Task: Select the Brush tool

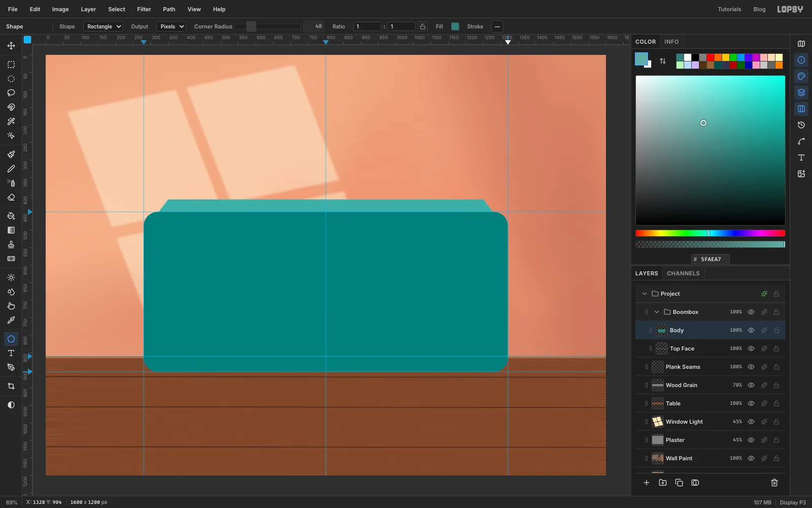Action: (11, 154)
